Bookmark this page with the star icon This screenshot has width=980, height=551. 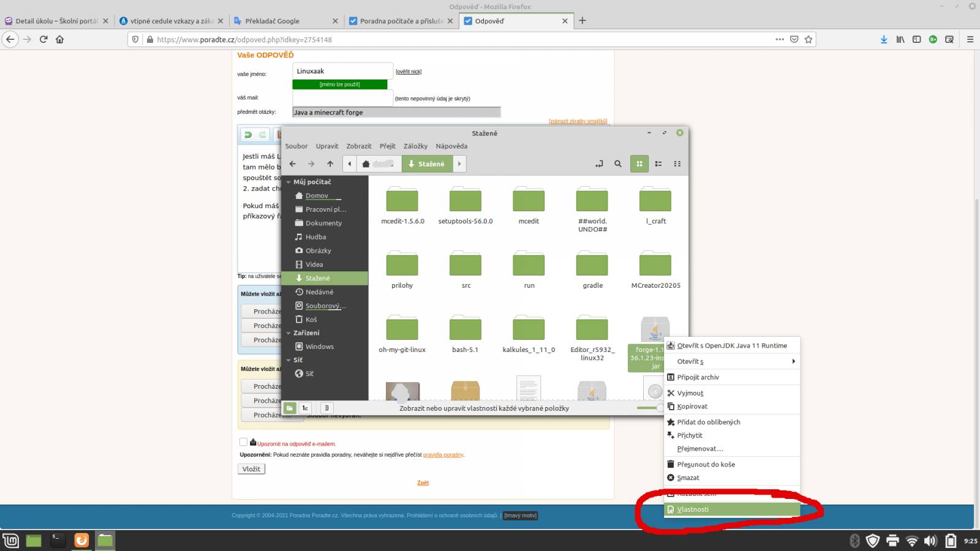(809, 39)
